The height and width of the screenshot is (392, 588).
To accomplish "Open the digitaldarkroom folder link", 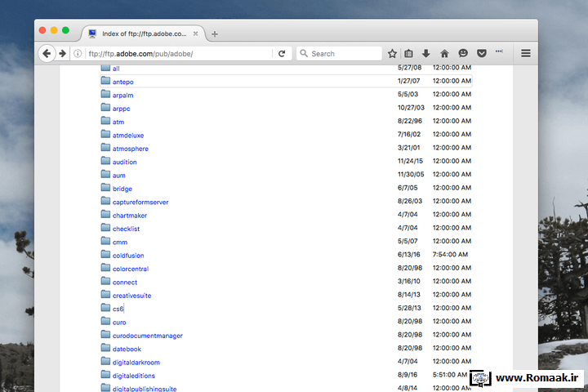I will coord(136,363).
